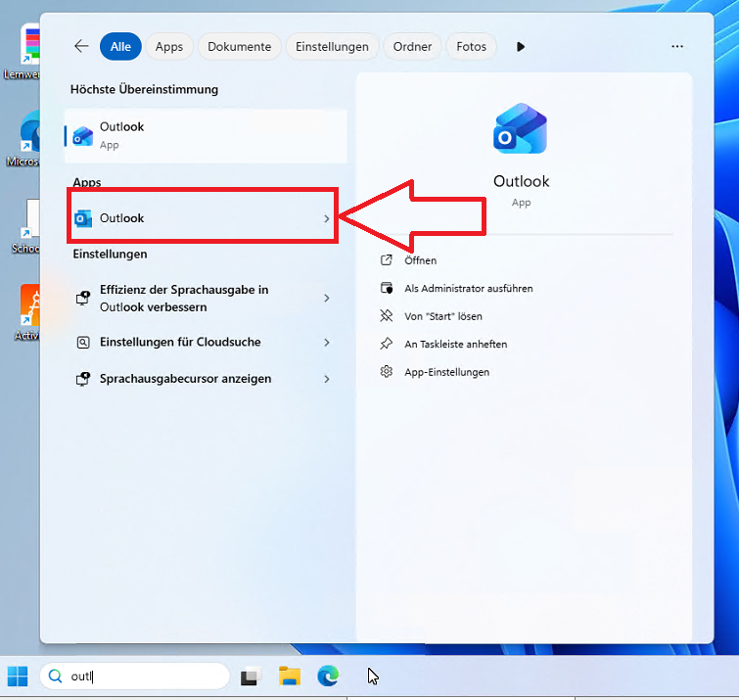The height and width of the screenshot is (700, 739).
Task: Select the Einstellungen filter tab
Action: tap(332, 46)
